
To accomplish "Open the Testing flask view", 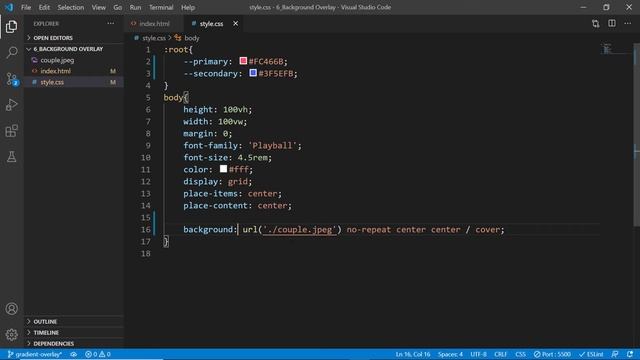I will click(x=11, y=157).
